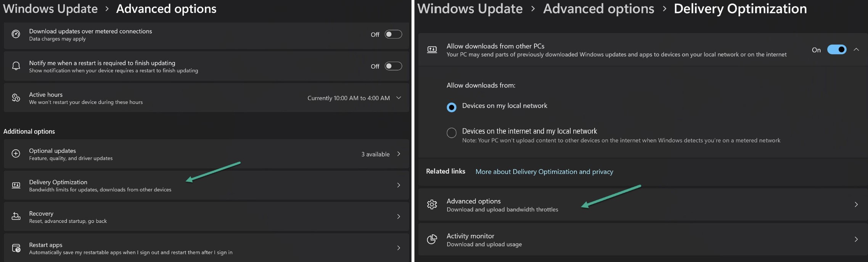
Task: Click the restart notification bell icon
Action: (x=16, y=66)
